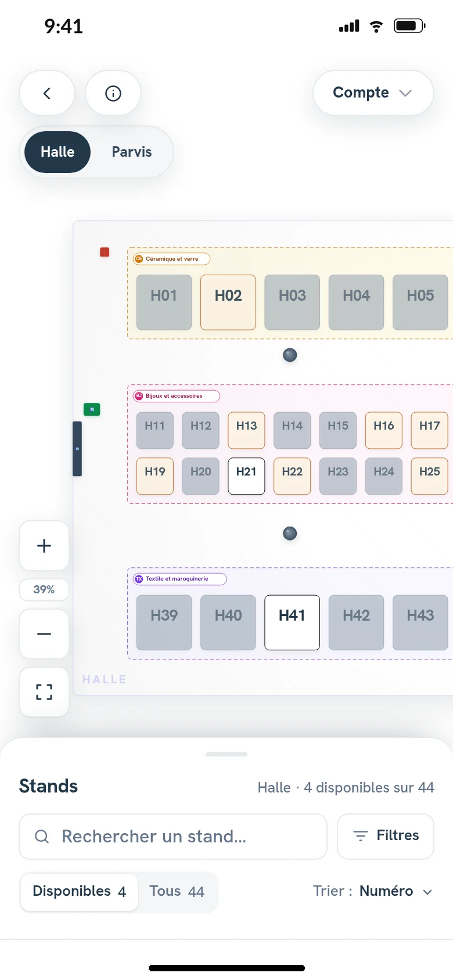The image size is (453, 980).
Task: Zoom out with the minus button
Action: 44,634
